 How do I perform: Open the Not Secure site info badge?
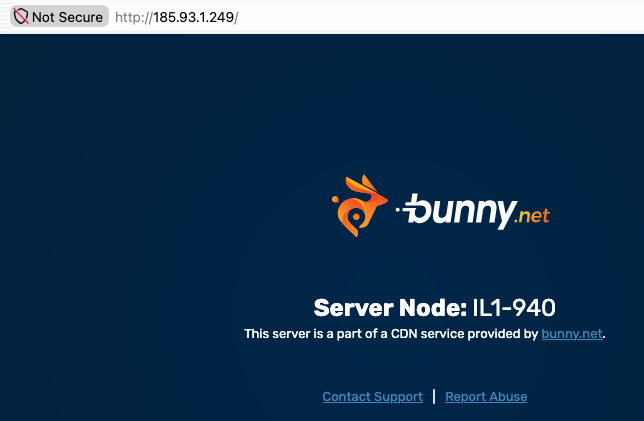tap(59, 16)
